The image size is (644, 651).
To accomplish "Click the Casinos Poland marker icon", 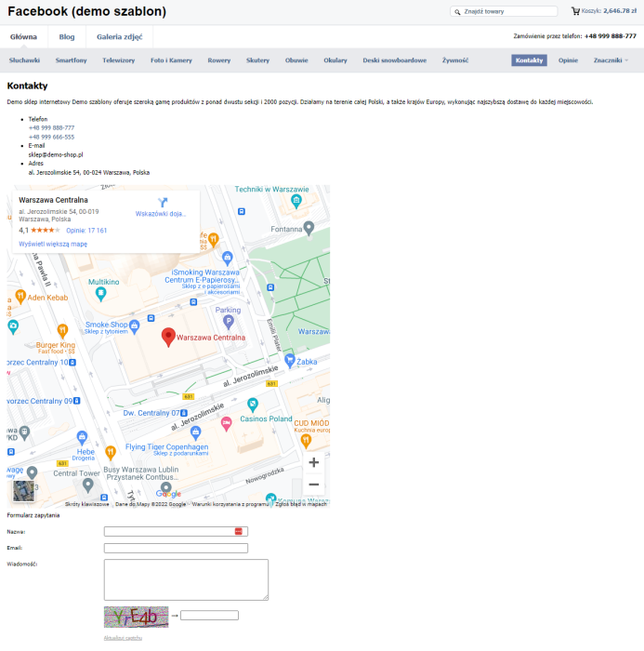I will tap(226, 424).
